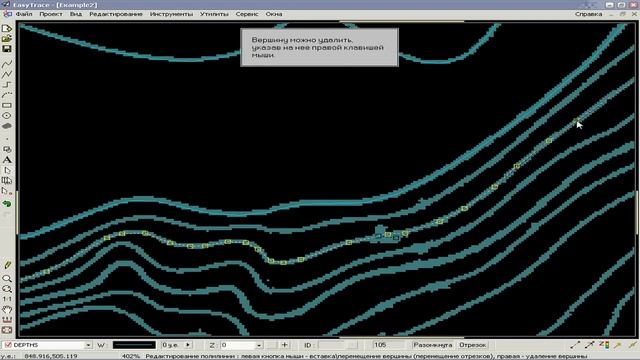
Task: Expand the 0 у.е. width selector arrow
Action: coord(188,345)
